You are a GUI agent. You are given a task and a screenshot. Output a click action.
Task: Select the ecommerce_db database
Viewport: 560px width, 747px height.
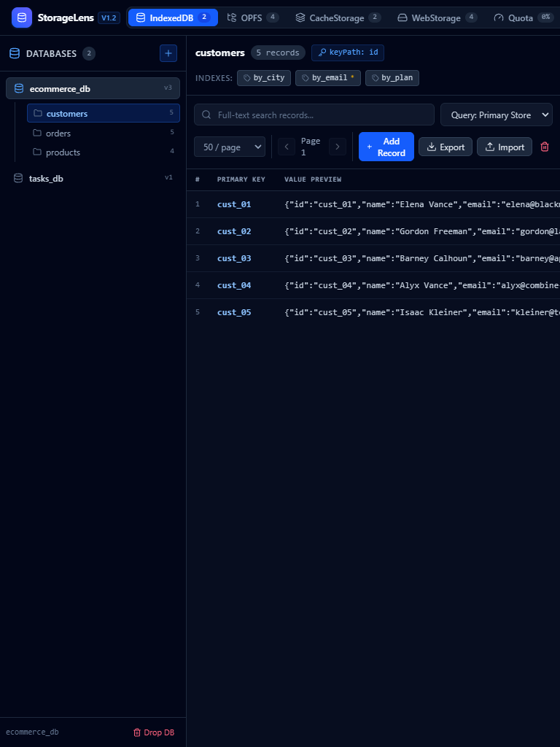[x=93, y=88]
